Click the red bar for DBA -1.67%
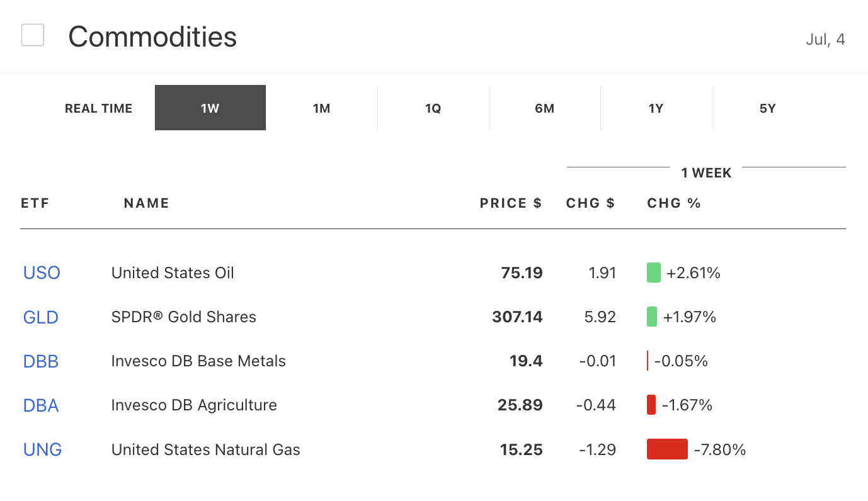 click(651, 405)
